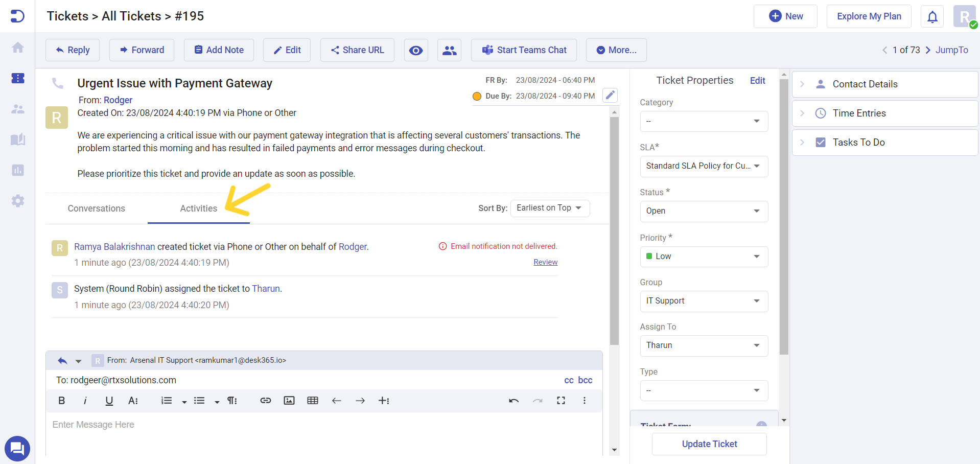The width and height of the screenshot is (980, 464).
Task: Open the text color picker in the editor
Action: point(133,401)
